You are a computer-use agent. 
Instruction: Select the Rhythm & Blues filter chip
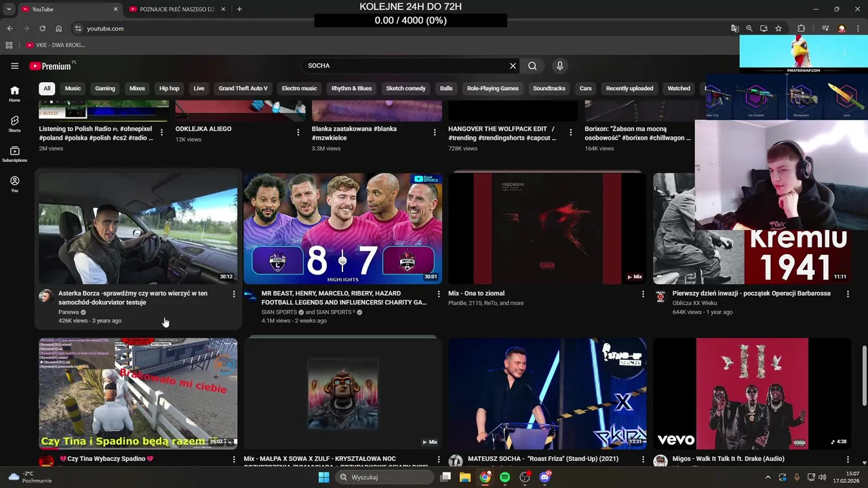pos(351,88)
